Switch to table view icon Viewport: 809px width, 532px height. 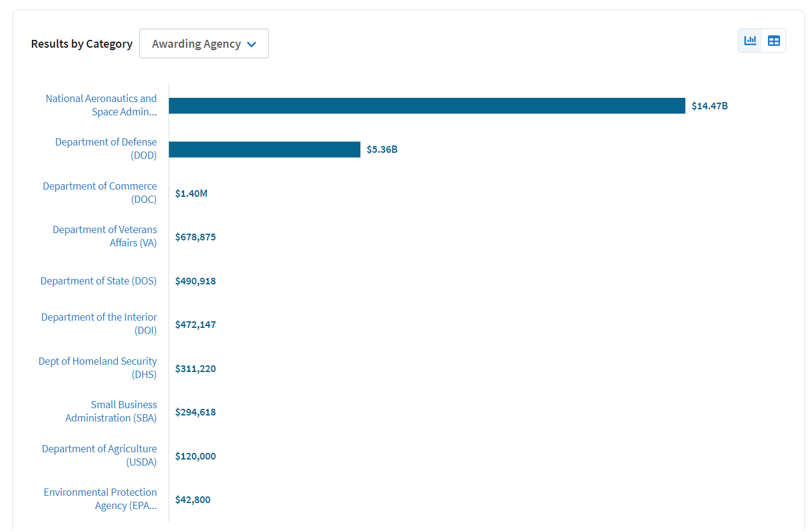(x=774, y=40)
